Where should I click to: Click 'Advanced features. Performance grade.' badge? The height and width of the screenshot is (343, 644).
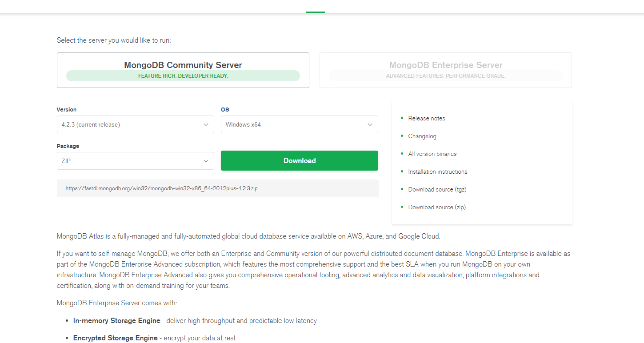(x=446, y=76)
